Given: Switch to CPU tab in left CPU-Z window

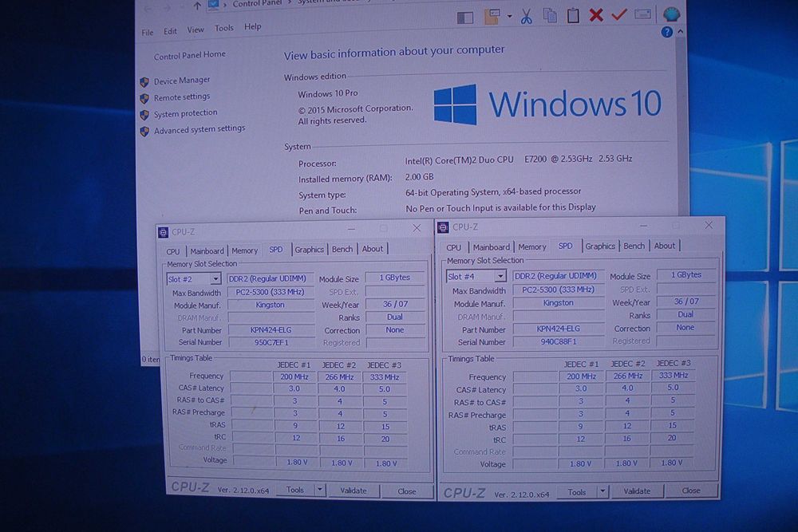Looking at the screenshot, I should pos(173,251).
